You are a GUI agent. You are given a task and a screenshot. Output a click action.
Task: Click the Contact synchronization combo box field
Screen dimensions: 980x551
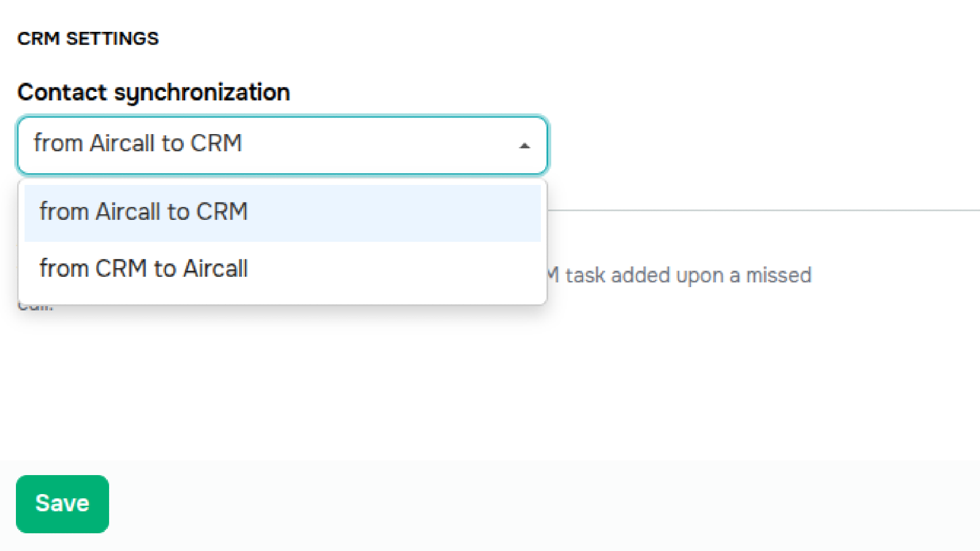pos(282,145)
